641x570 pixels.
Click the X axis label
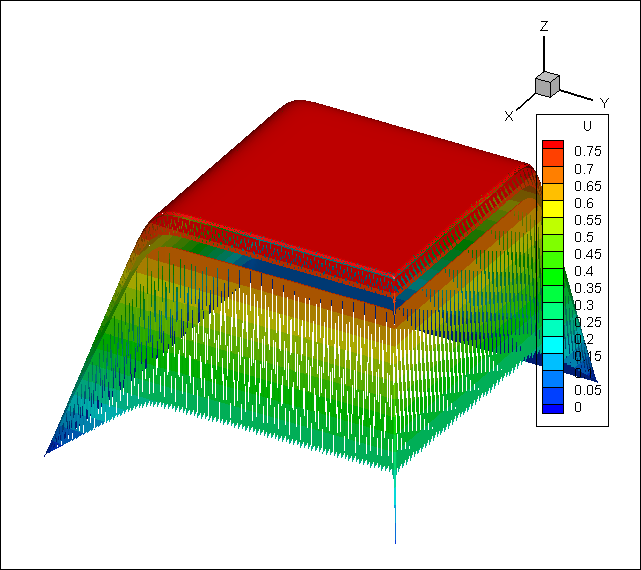click(x=509, y=117)
